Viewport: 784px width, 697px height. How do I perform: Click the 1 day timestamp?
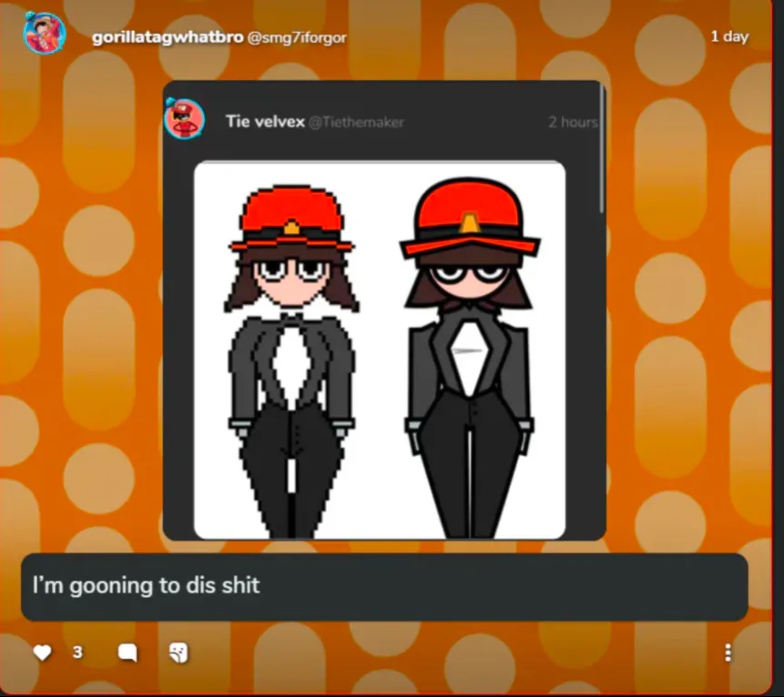[x=729, y=36]
